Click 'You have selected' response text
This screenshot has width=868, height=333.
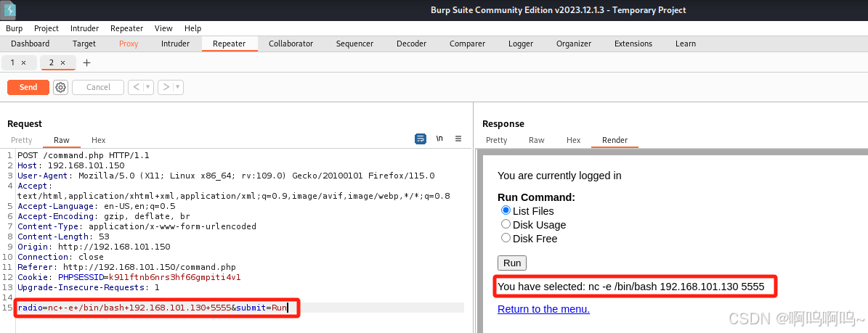(x=630, y=287)
